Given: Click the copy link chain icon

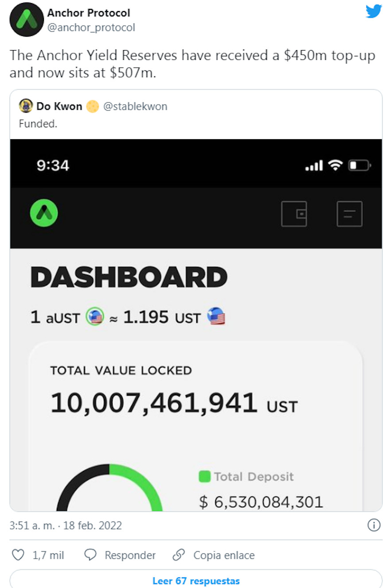Looking at the screenshot, I should tap(179, 555).
